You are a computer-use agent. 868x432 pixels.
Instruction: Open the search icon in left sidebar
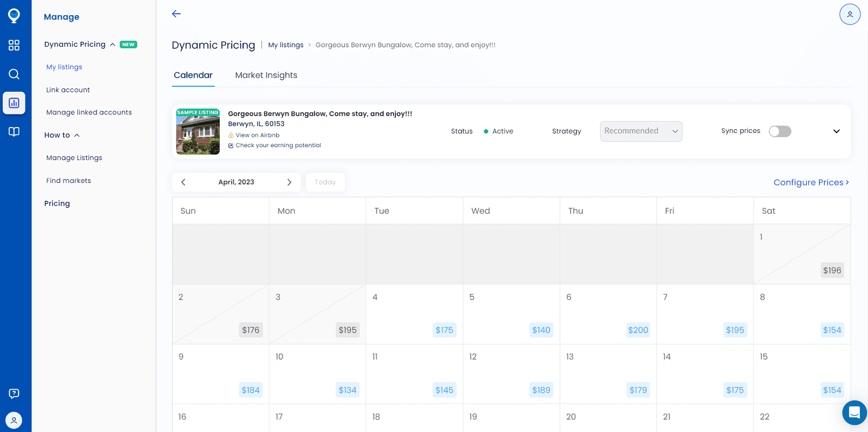point(14,74)
